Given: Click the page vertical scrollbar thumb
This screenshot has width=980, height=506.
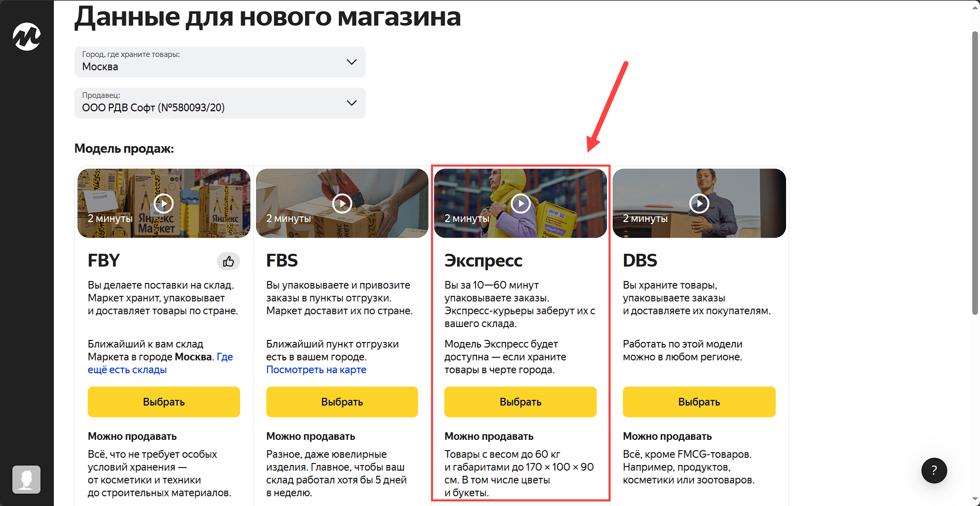Looking at the screenshot, I should coord(975,173).
